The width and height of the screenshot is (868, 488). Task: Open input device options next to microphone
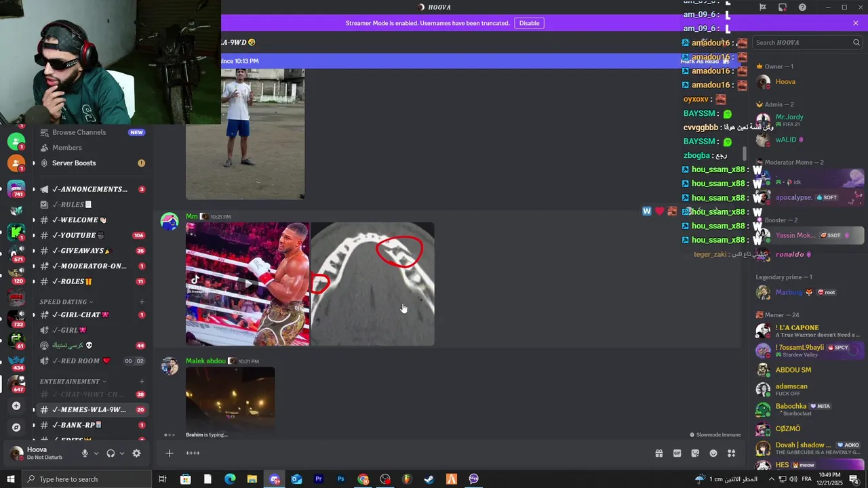point(96,453)
